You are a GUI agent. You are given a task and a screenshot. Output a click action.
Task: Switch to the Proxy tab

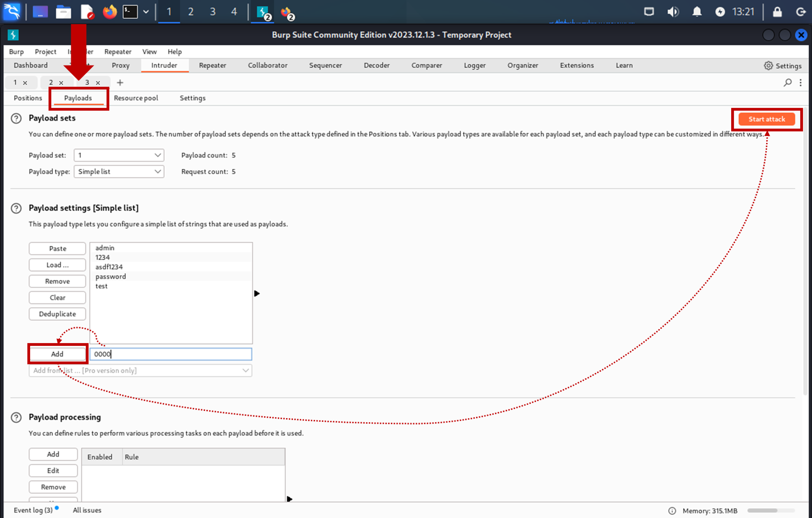pos(121,65)
